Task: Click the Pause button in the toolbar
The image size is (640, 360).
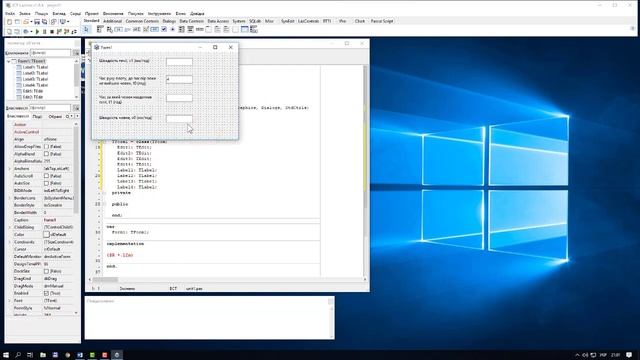Action: pos(44,31)
